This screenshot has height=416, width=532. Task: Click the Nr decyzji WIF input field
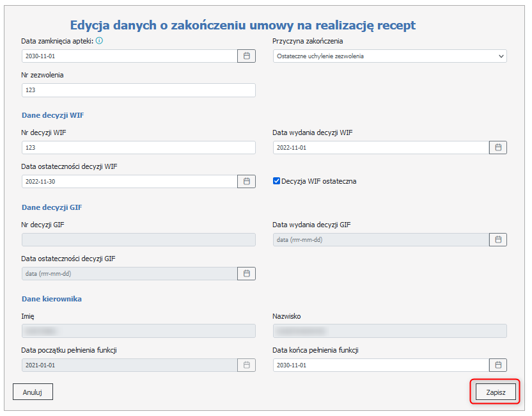138,148
